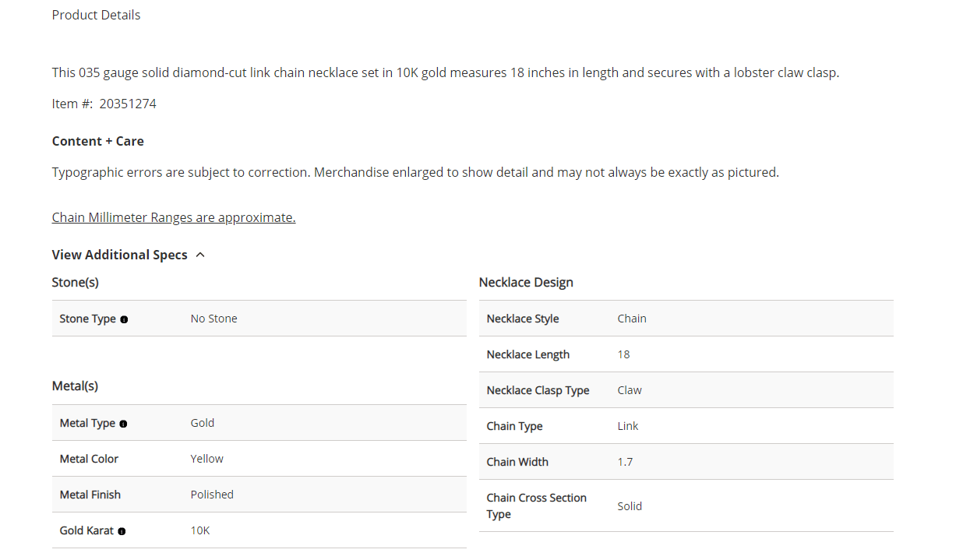Viewport: 956px width, 560px height.
Task: Click the Chain Width value 1.7
Action: click(x=625, y=462)
